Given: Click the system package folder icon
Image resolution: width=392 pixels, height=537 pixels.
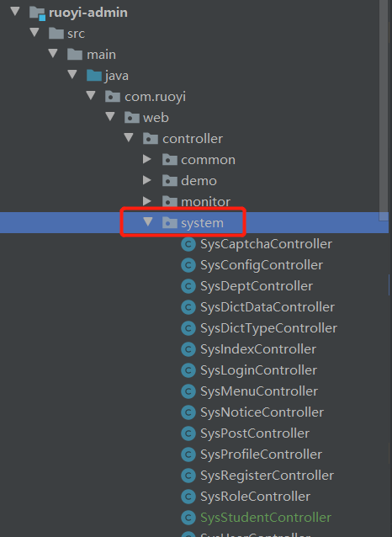Looking at the screenshot, I should (169, 223).
